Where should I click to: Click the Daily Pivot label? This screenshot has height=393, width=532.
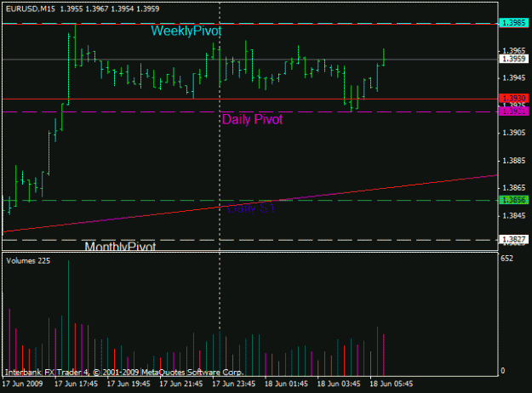pos(252,119)
